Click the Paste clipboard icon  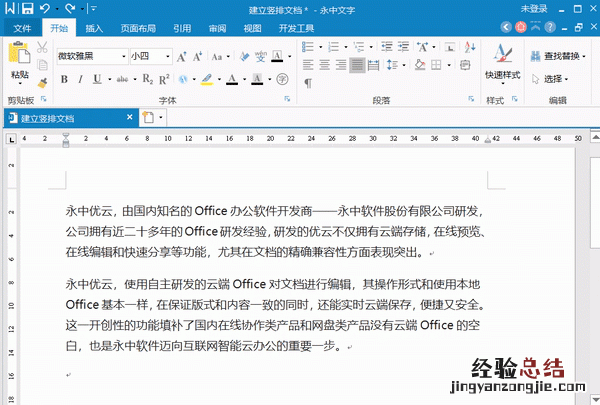pos(19,52)
